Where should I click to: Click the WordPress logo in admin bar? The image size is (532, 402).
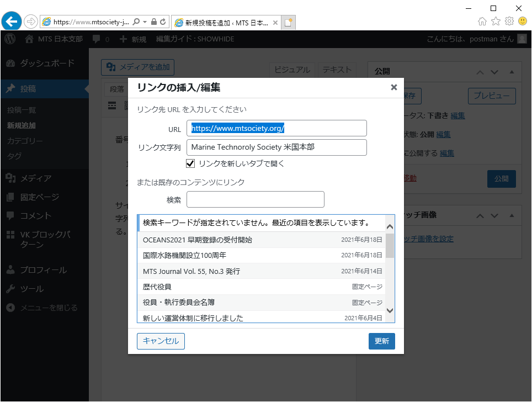[x=10, y=39]
